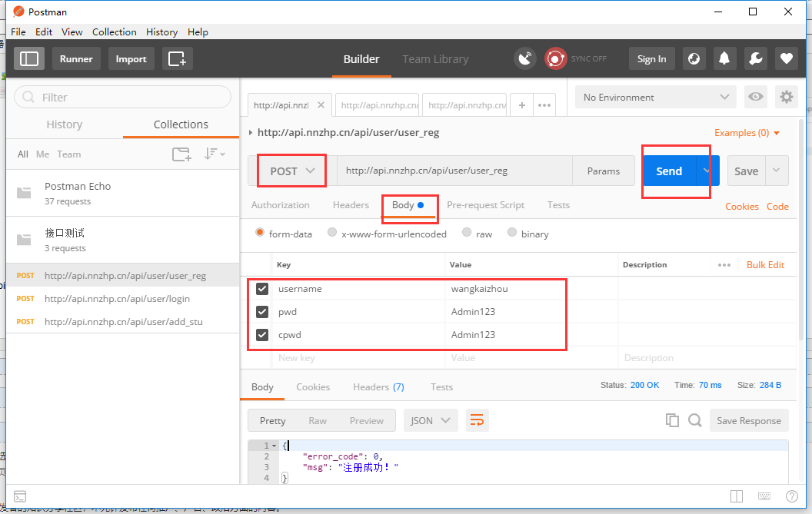Expand request name disclosure triangle
Viewport: 812px width, 514px height.
click(251, 132)
